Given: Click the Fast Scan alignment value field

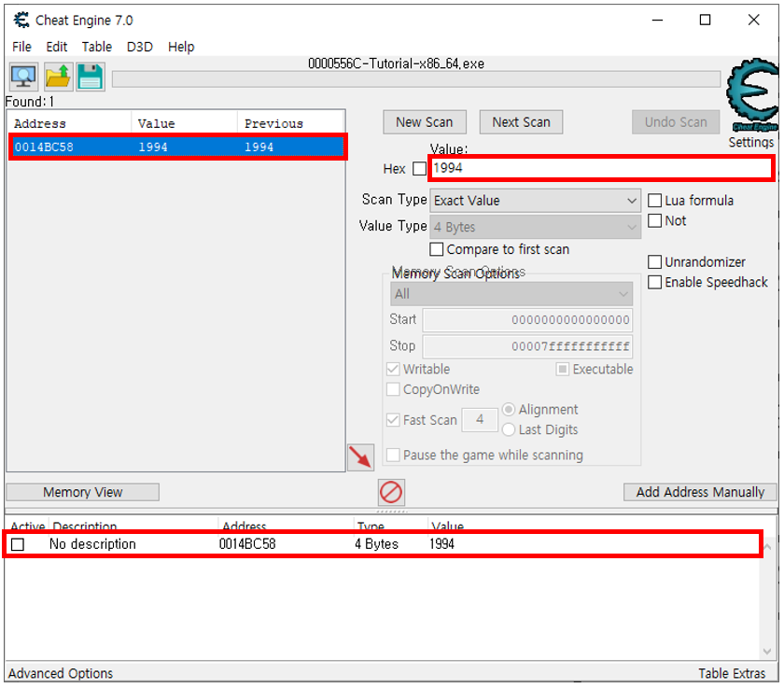Looking at the screenshot, I should [480, 419].
